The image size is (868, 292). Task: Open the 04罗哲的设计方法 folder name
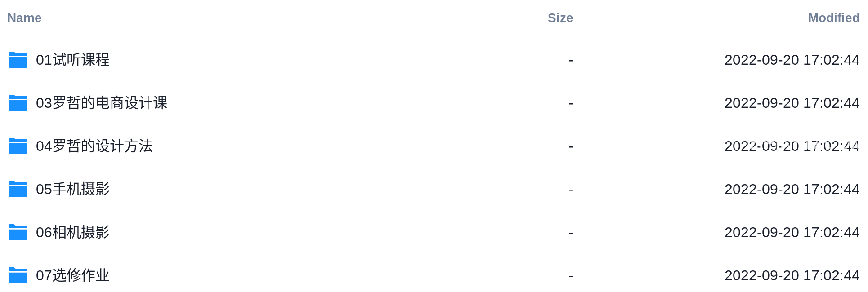[x=94, y=146]
